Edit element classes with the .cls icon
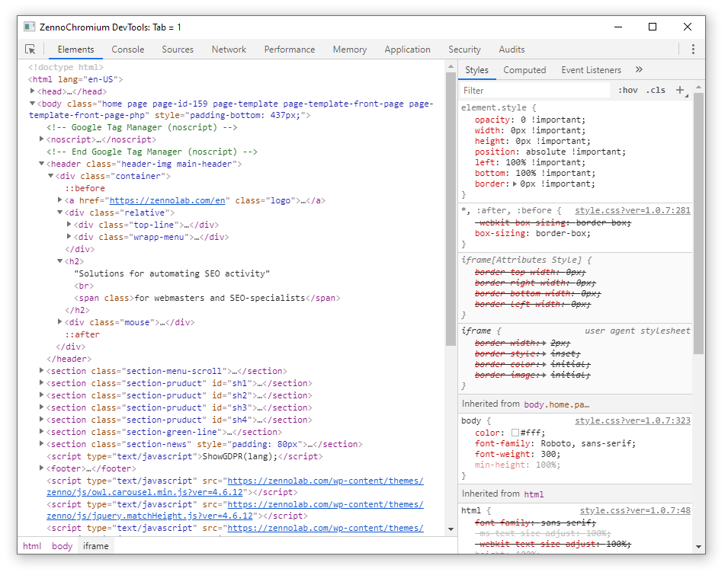The height and width of the screenshot is (572, 728). pyautogui.click(x=654, y=89)
